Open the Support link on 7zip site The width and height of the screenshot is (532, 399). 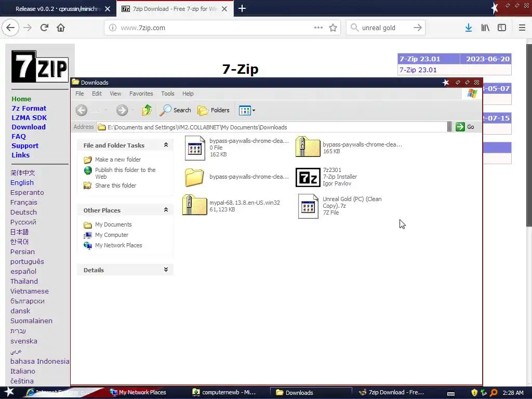pos(25,145)
